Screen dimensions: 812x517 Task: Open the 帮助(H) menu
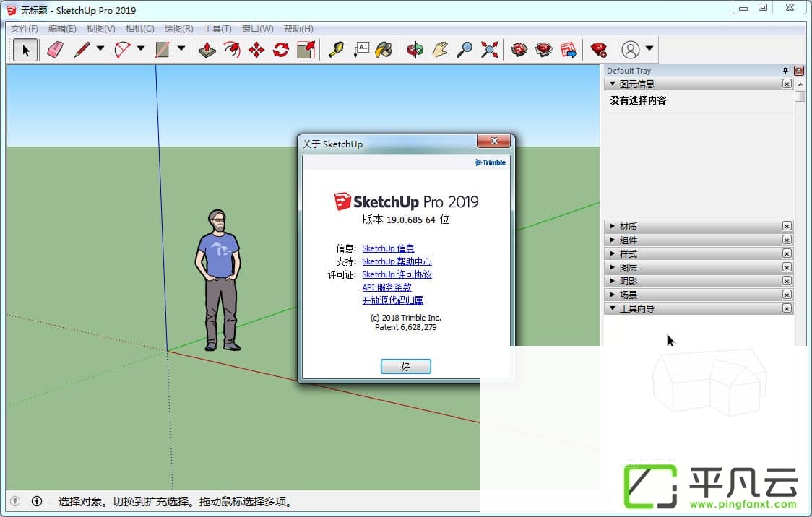tap(298, 28)
